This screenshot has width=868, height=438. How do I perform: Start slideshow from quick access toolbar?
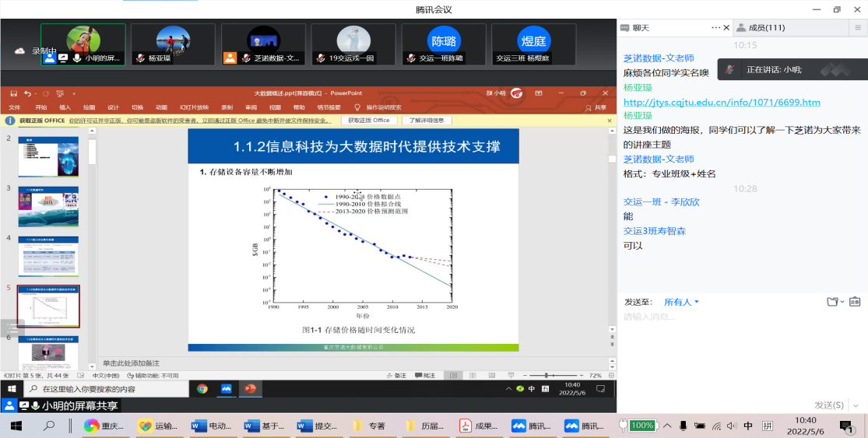click(60, 93)
